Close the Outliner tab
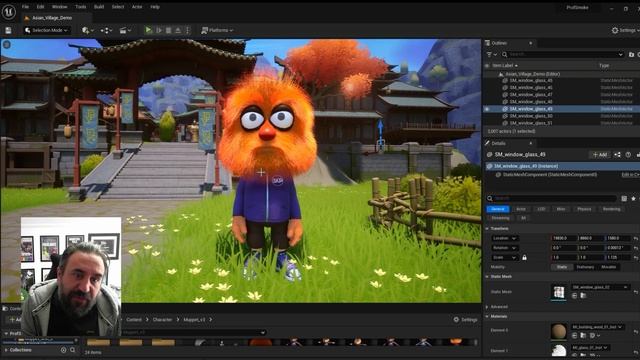The width and height of the screenshot is (640, 360). (x=531, y=43)
